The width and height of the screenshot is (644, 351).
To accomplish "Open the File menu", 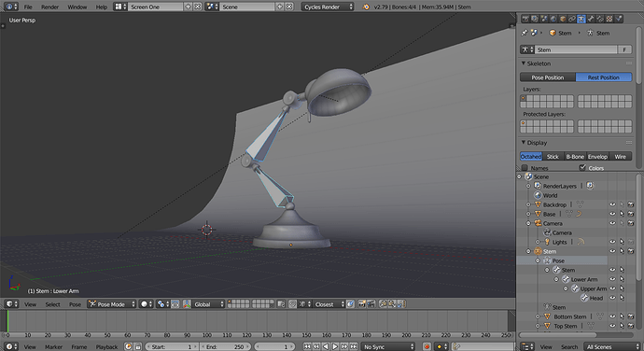I will click(28, 7).
